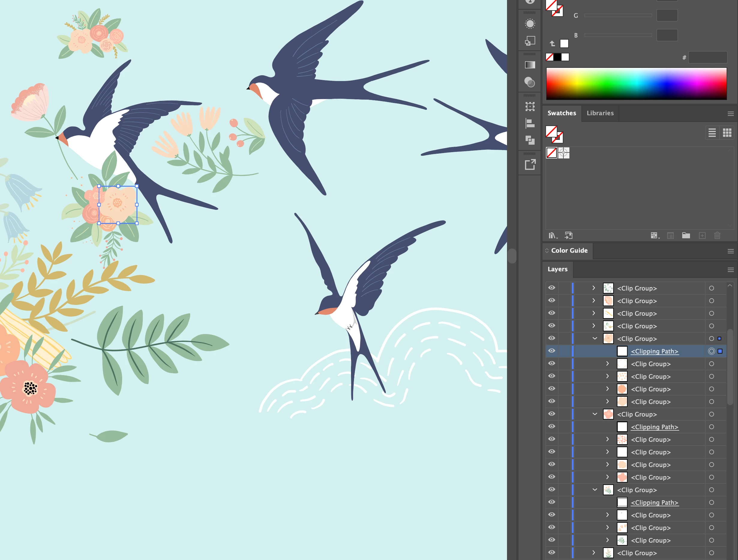Image resolution: width=738 pixels, height=560 pixels.
Task: Open the Layers panel options menu
Action: (x=730, y=270)
